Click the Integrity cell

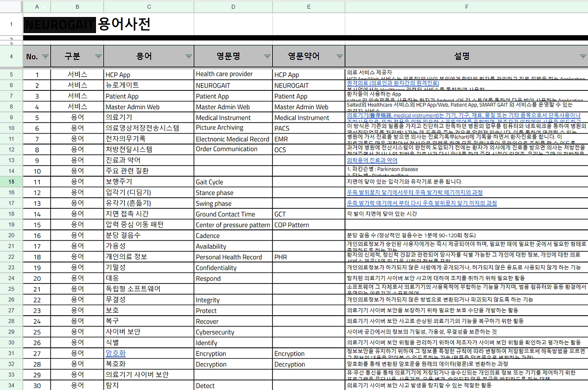pyautogui.click(x=233, y=300)
